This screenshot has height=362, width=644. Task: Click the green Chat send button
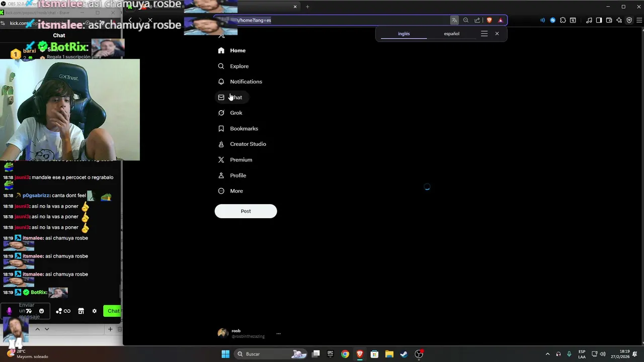click(x=113, y=311)
